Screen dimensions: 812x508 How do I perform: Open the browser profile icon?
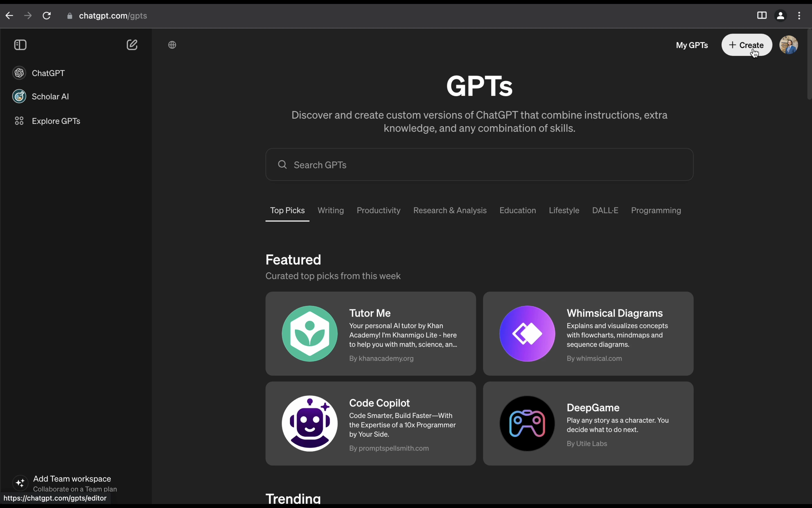[781, 16]
